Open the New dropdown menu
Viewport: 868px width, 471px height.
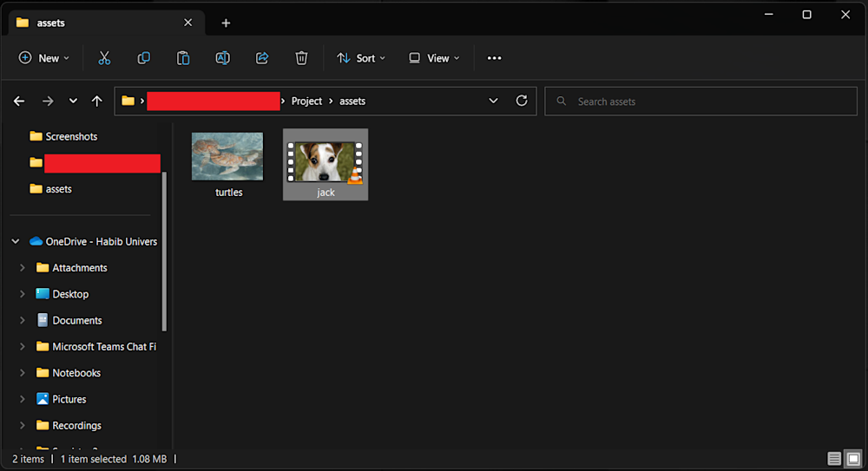(x=43, y=58)
